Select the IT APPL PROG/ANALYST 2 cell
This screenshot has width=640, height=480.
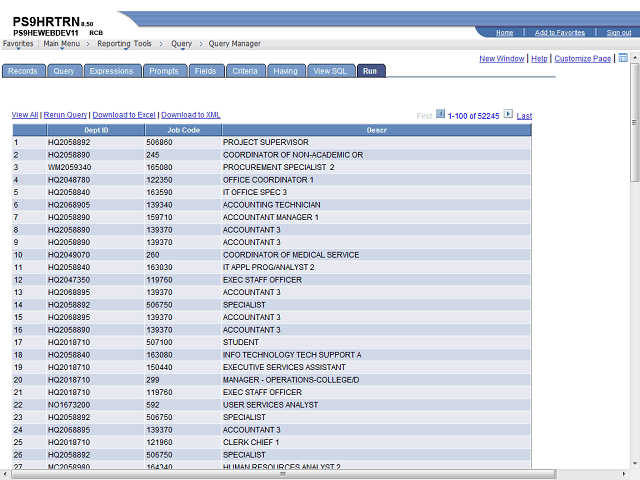pyautogui.click(x=376, y=267)
